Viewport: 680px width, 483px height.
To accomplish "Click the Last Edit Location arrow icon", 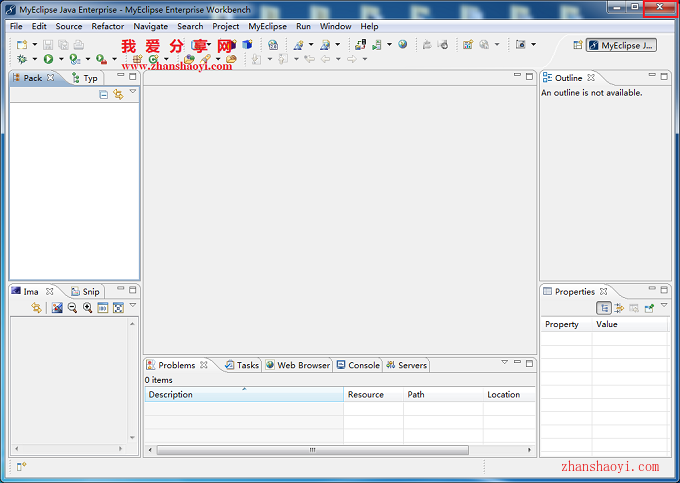I will pyautogui.click(x=309, y=59).
